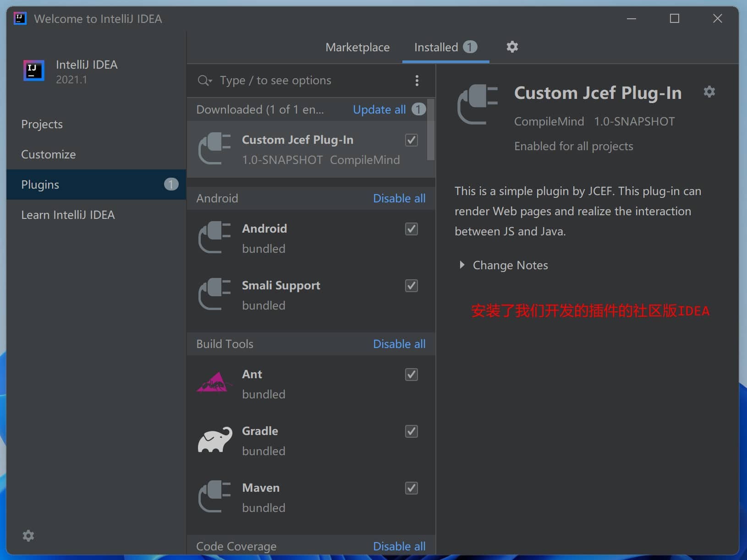747x560 pixels.
Task: Select the Android plugin name
Action: coord(264,228)
